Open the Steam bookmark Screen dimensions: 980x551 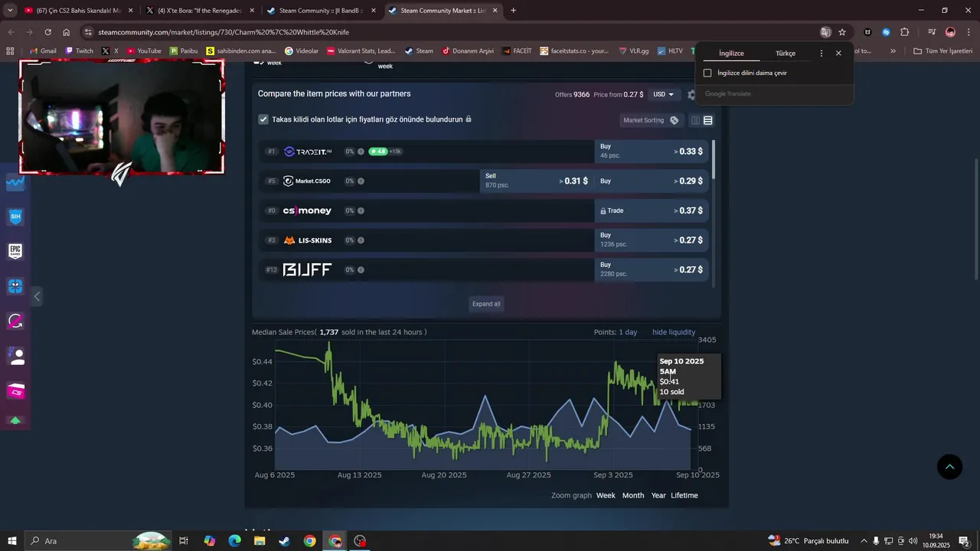(419, 51)
